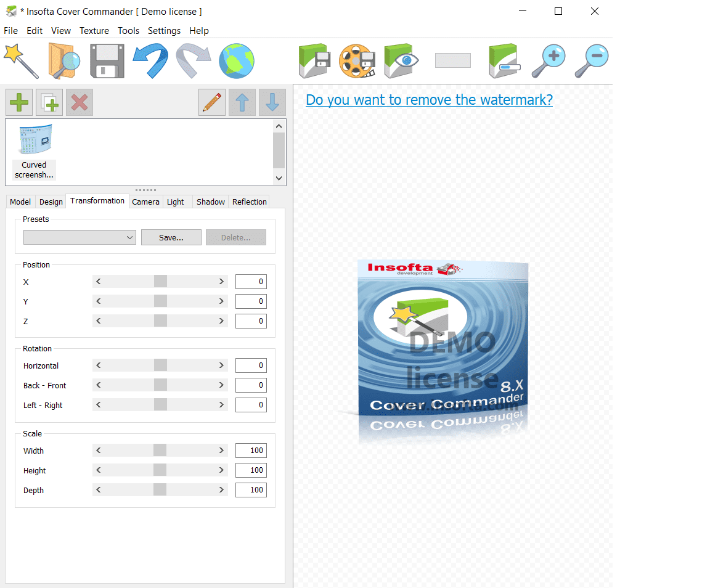Click the Position X slider thumb
The width and height of the screenshot is (710, 588).
[160, 281]
